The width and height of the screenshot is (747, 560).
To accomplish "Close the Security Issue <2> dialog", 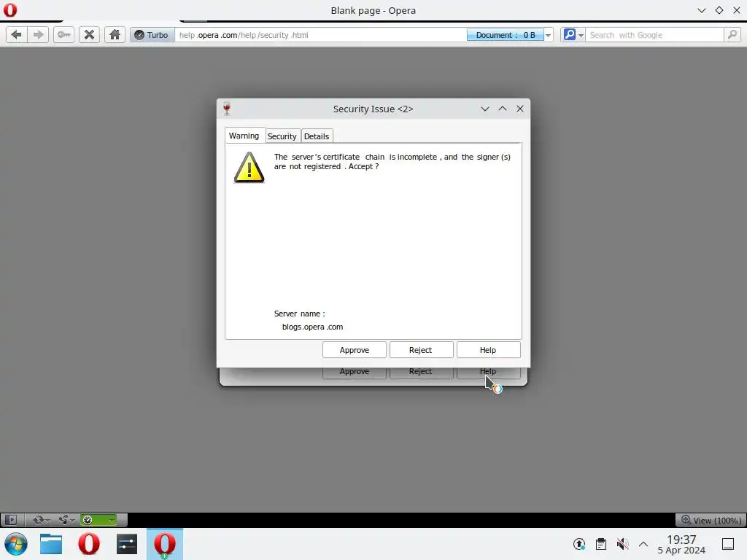I will pyautogui.click(x=520, y=109).
